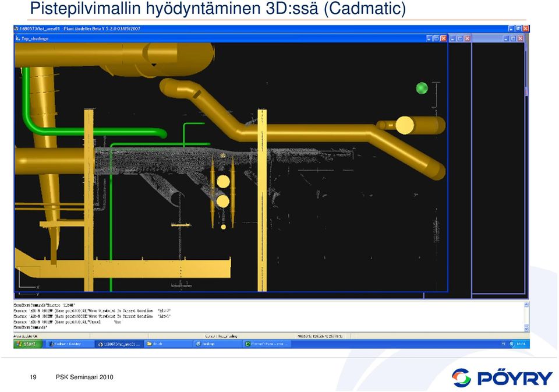
Task: Minimize the rightmost view window
Action: [507, 38]
